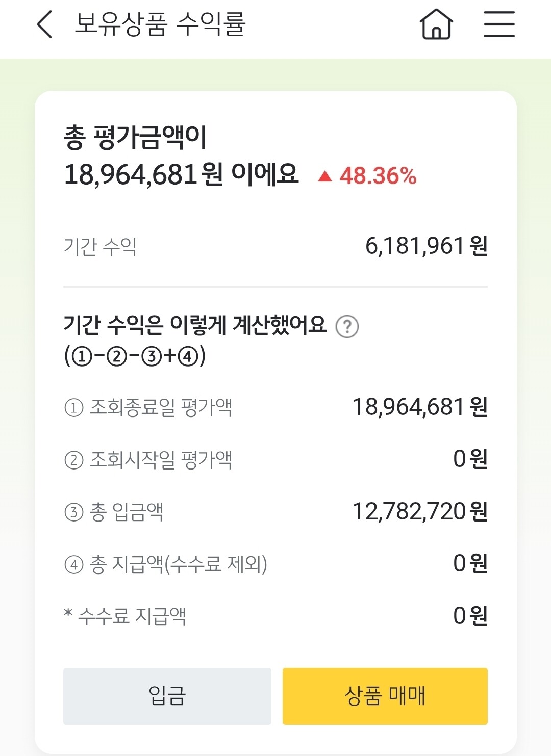Tap the (①-②-③+④) formula text
551x756 pixels.
click(135, 356)
